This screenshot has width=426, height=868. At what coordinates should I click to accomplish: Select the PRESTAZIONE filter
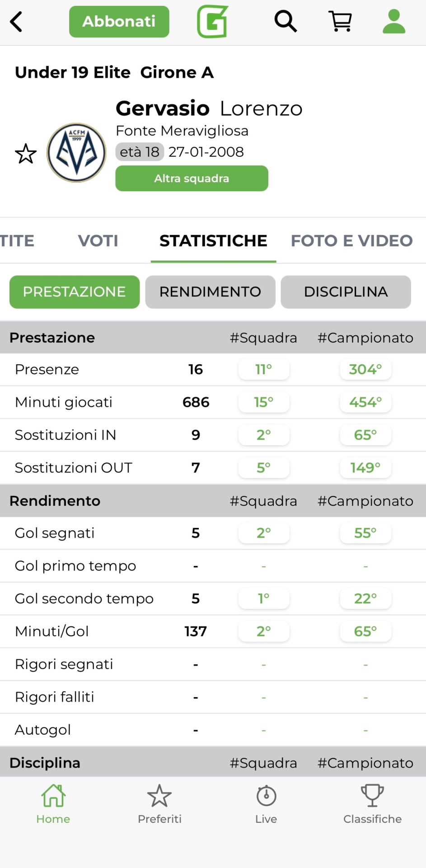tap(75, 292)
